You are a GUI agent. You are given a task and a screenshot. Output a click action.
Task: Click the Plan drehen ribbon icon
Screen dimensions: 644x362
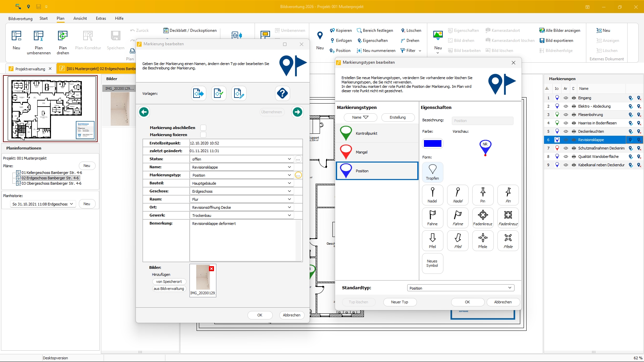(x=63, y=36)
